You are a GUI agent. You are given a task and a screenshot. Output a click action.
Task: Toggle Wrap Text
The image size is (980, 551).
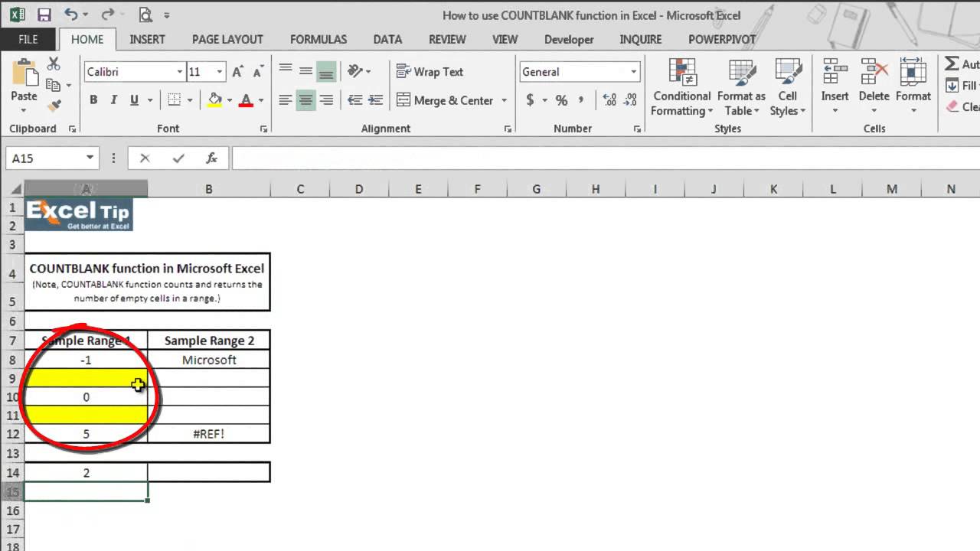[x=430, y=71]
